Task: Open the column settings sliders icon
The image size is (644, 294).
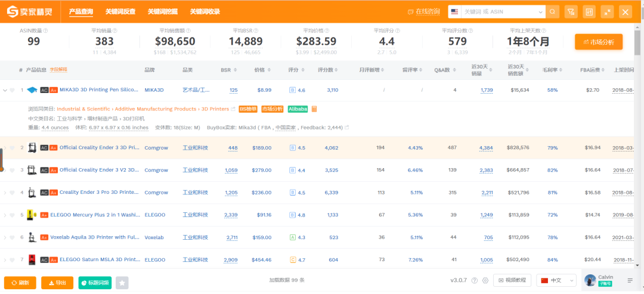Action: coord(589,12)
